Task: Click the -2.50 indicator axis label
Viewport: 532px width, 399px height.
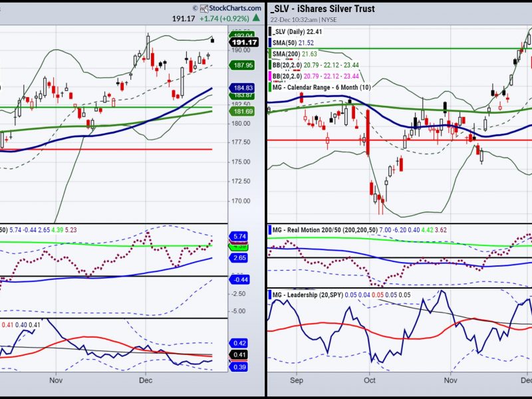Action: (239, 294)
